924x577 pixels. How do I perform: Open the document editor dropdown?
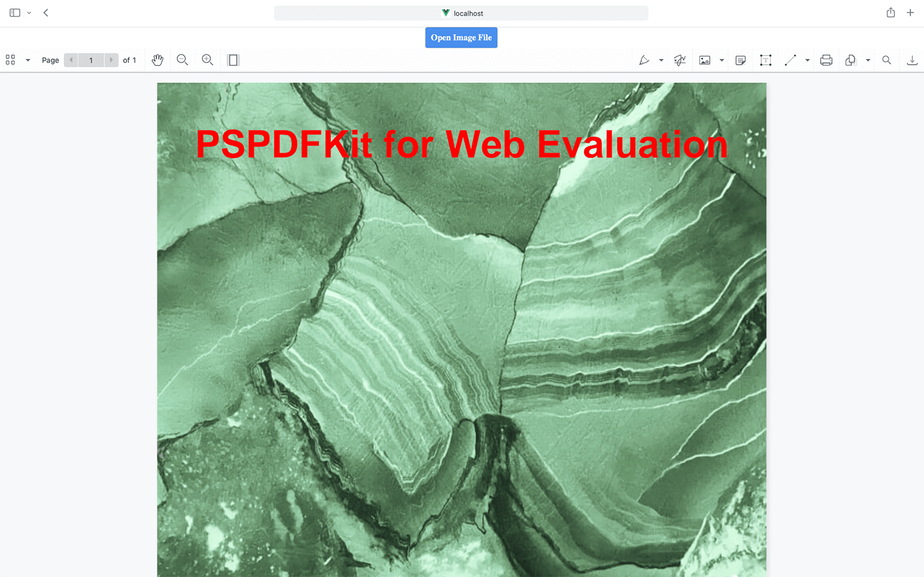click(869, 60)
